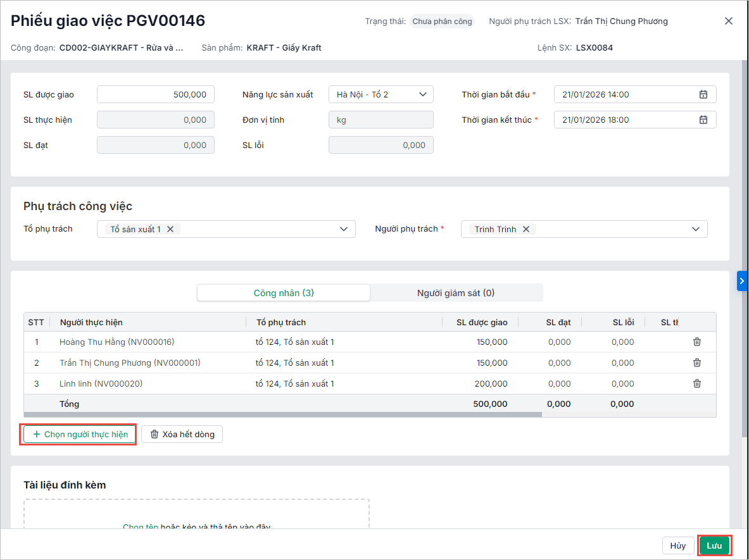The width and height of the screenshot is (749, 560).
Task: Delete row for Hoàng Thu Hằng
Action: (697, 342)
